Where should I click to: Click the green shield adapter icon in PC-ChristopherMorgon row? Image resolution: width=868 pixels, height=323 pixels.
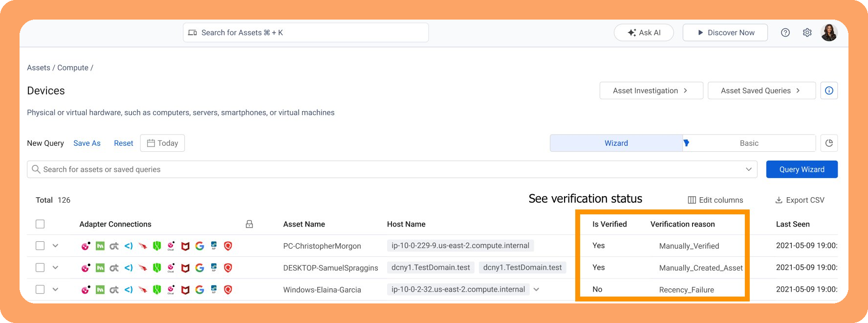tap(157, 246)
